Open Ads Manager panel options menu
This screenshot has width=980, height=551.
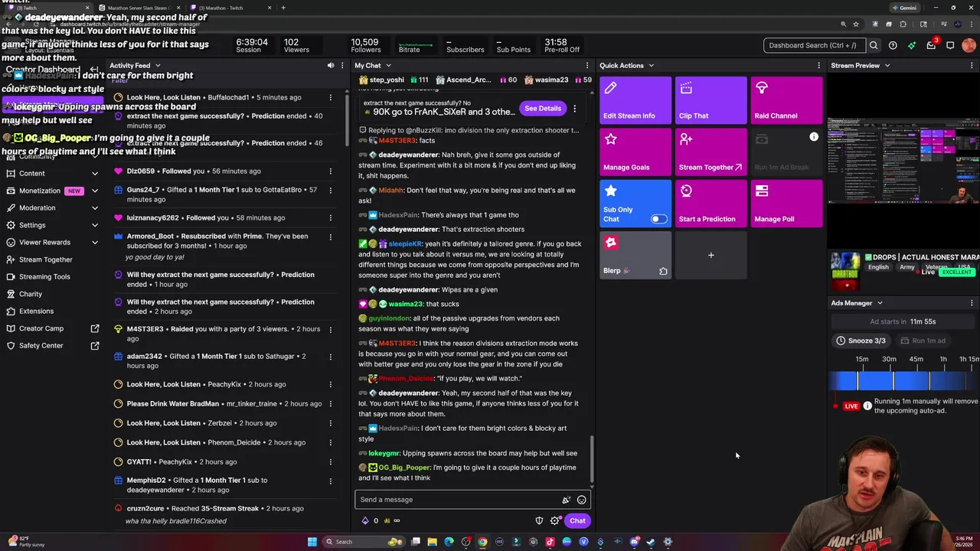coord(972,303)
